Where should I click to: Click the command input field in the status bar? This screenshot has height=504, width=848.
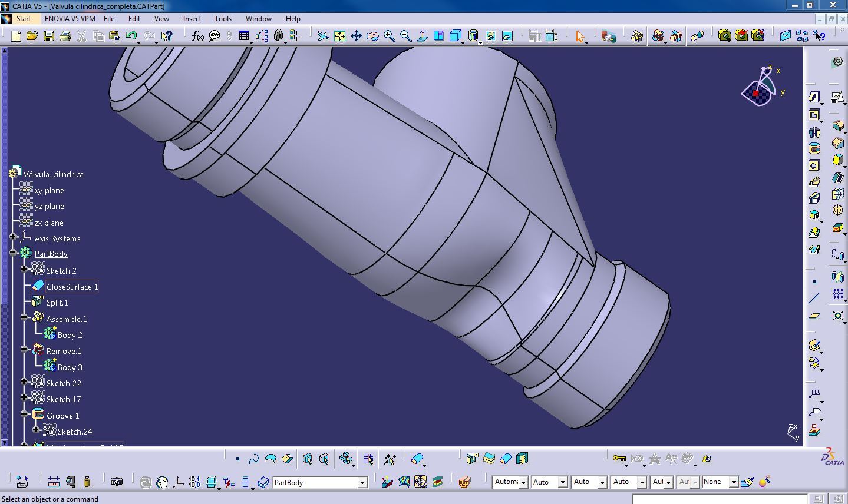click(x=719, y=499)
